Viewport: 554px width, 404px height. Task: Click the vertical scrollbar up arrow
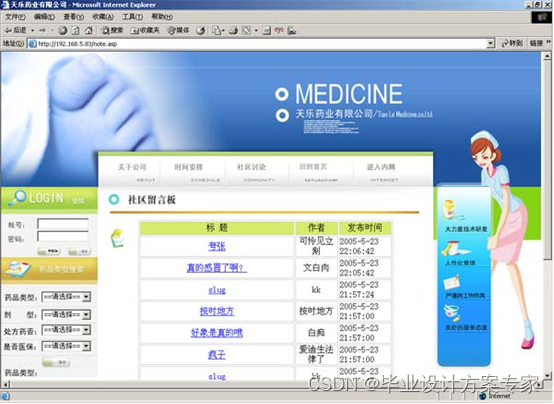(x=547, y=56)
